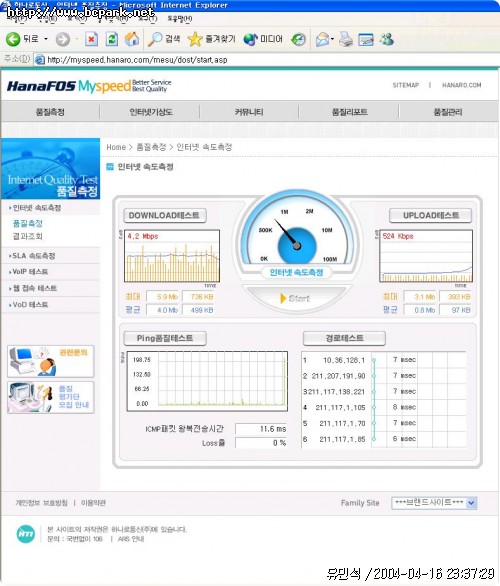Click route hop 211.207.191.90

pyautogui.click(x=338, y=376)
